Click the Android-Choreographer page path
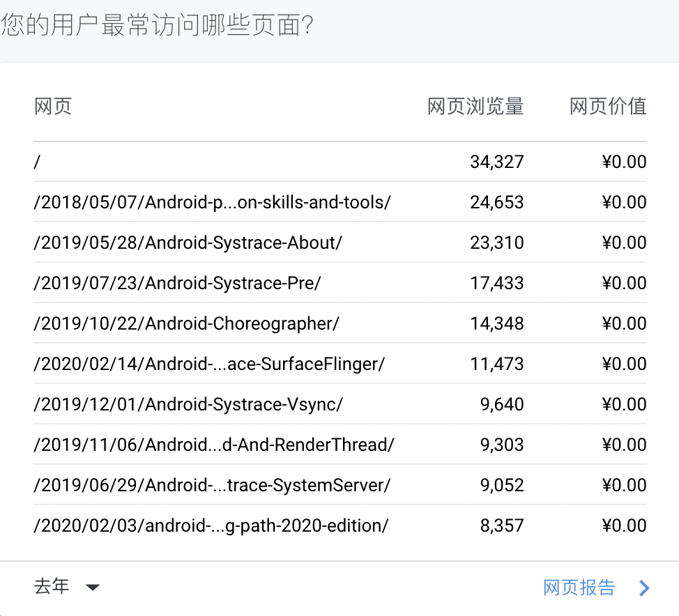 pyautogui.click(x=186, y=323)
